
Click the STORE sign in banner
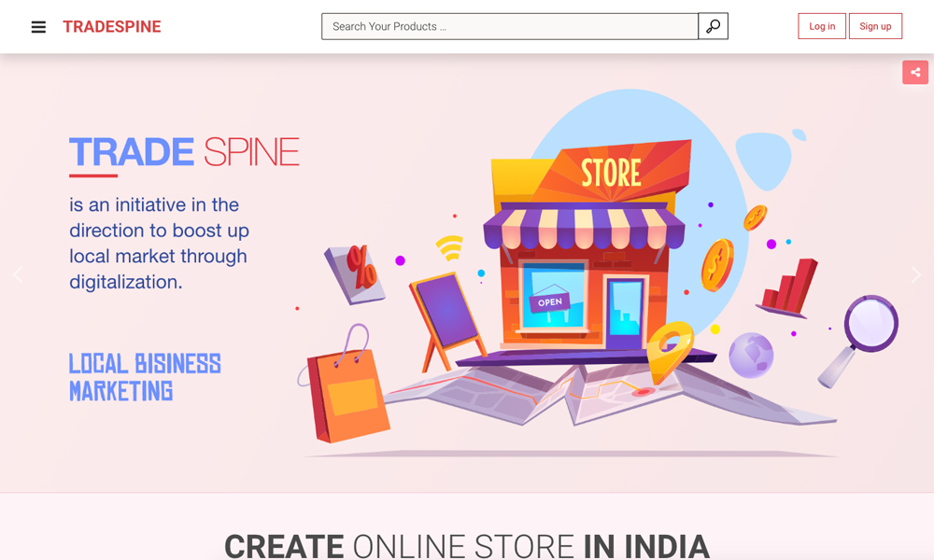pyautogui.click(x=611, y=173)
